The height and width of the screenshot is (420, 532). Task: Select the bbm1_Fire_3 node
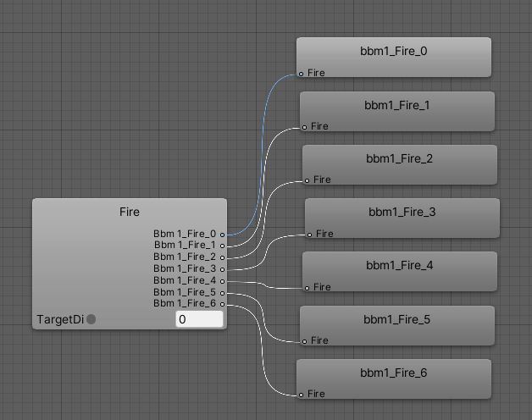pos(402,212)
